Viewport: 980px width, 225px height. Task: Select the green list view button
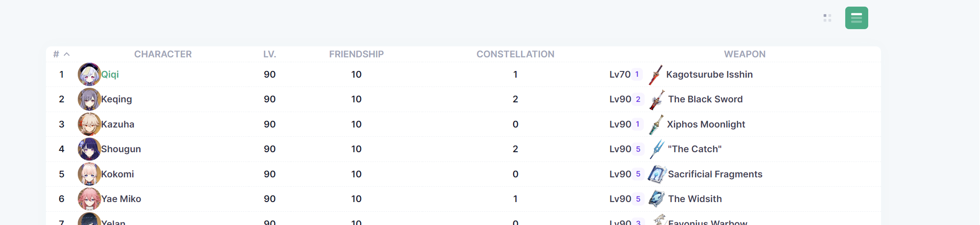click(856, 18)
